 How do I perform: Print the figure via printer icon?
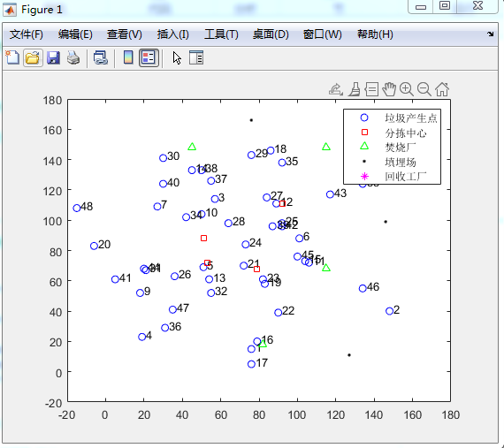point(73,58)
